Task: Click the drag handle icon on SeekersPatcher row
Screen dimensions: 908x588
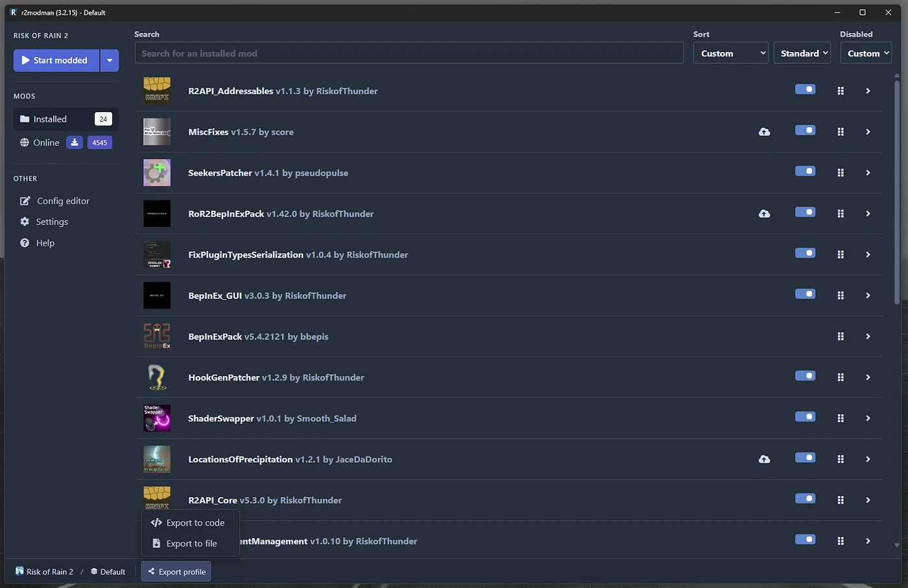Action: click(x=841, y=172)
